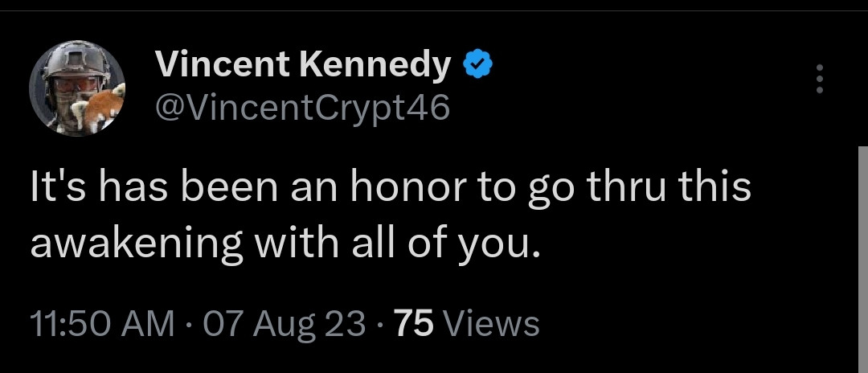The image size is (868, 373).
Task: Click the @VincentCrypt46 handle
Action: (301, 105)
